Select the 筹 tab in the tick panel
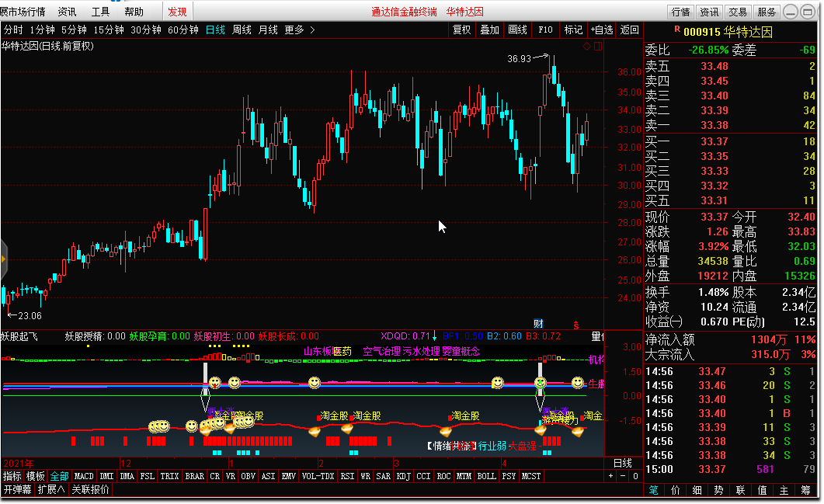This screenshot has width=824, height=504. click(805, 490)
